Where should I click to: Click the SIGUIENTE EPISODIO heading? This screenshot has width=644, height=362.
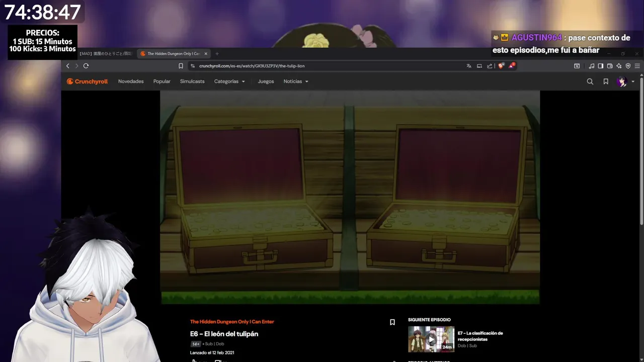tap(429, 320)
